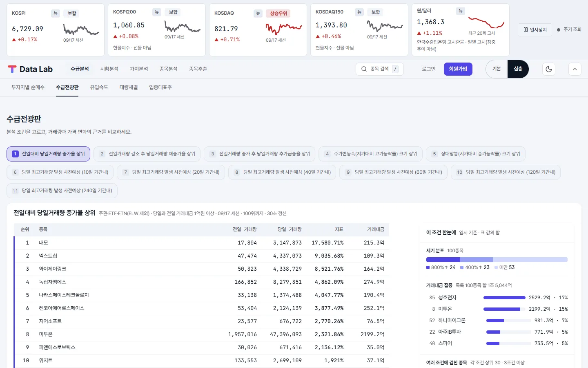
Task: Select condition 4 주가변동폭 크기 상위
Action: click(x=370, y=154)
